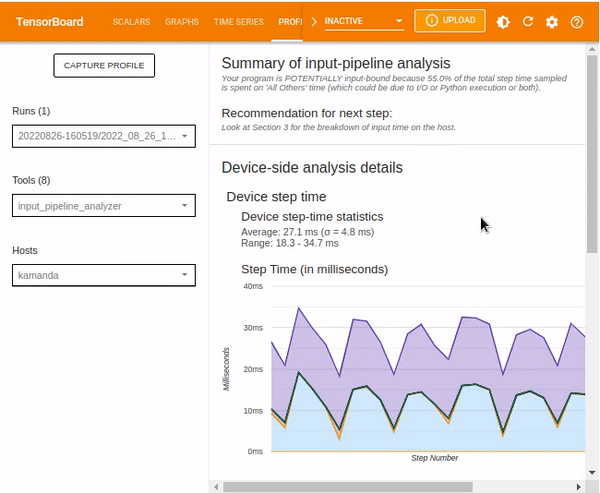Open the settings gear icon
This screenshot has height=493, width=600.
tap(552, 22)
